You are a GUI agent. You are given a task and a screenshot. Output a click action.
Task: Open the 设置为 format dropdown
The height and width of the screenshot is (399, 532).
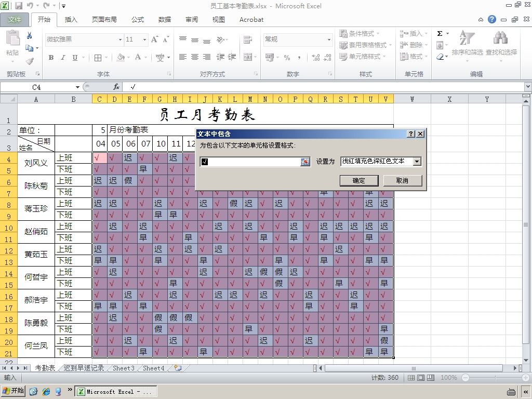(x=417, y=162)
